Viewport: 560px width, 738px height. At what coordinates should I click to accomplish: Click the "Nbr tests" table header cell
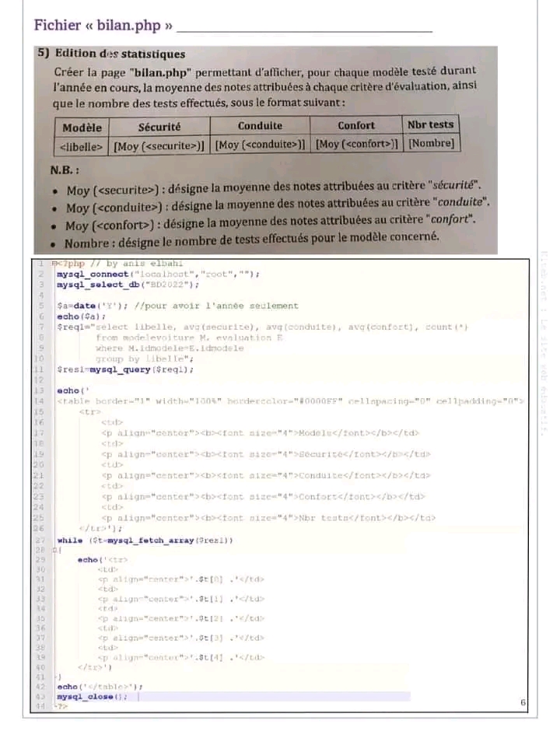[x=430, y=124]
